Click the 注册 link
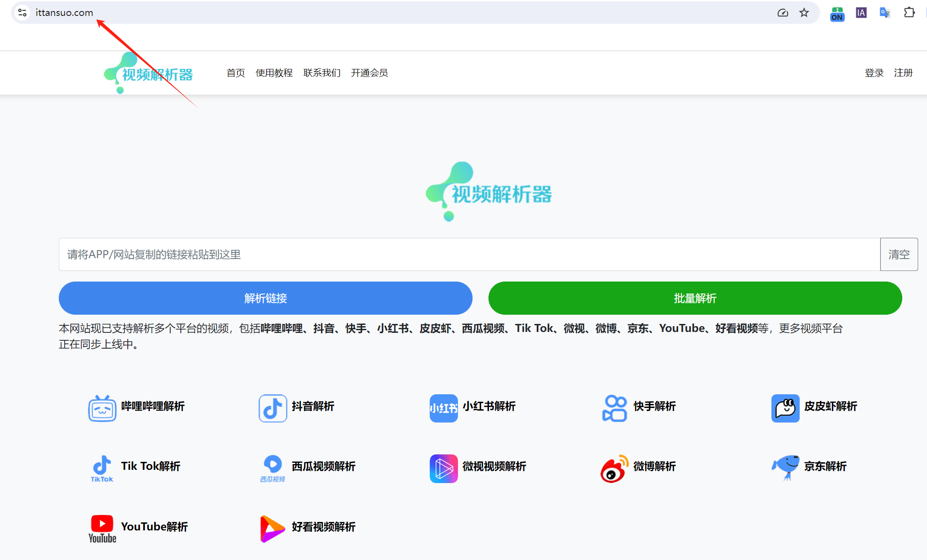Image resolution: width=927 pixels, height=560 pixels. [903, 73]
